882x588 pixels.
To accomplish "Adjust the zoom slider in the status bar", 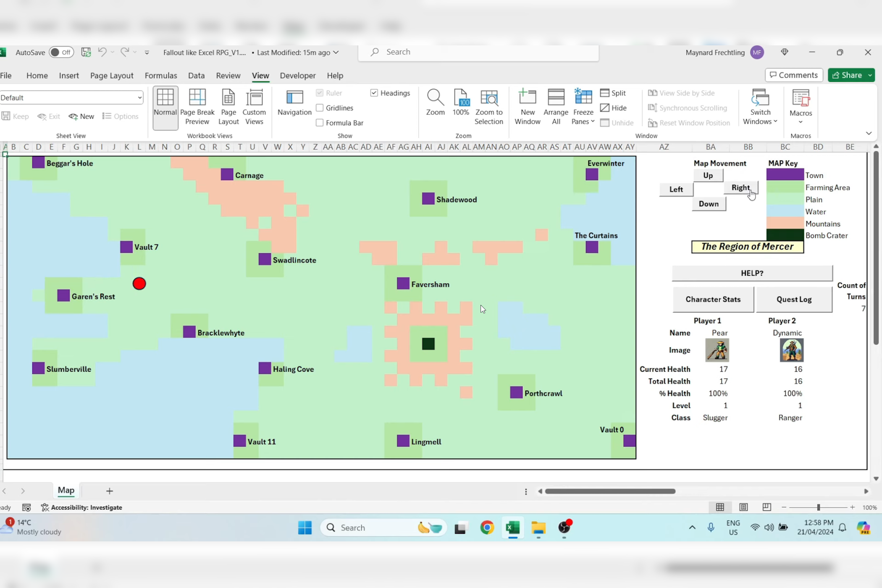I will pyautogui.click(x=818, y=507).
